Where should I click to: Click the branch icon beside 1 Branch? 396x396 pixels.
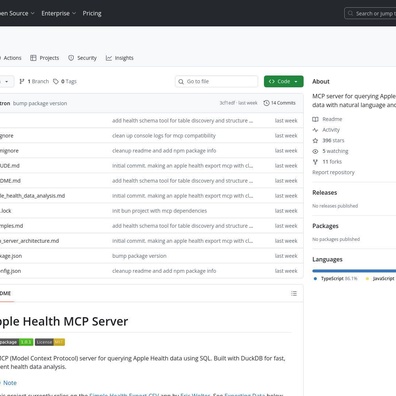tap(22, 81)
